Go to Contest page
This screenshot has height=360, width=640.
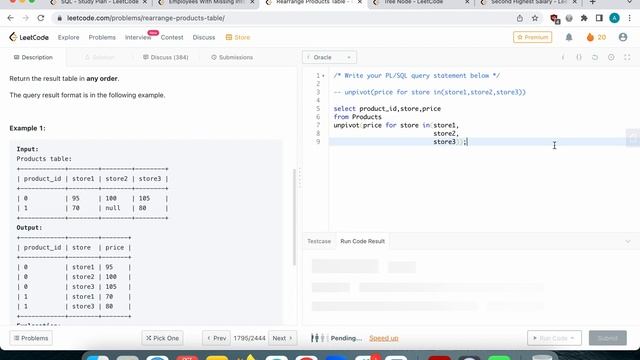coord(172,37)
